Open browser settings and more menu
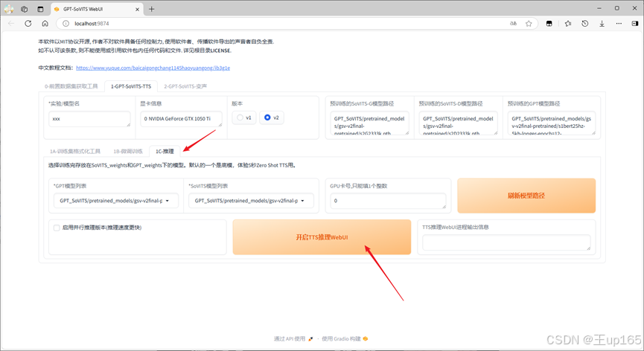The height and width of the screenshot is (351, 644). [619, 23]
